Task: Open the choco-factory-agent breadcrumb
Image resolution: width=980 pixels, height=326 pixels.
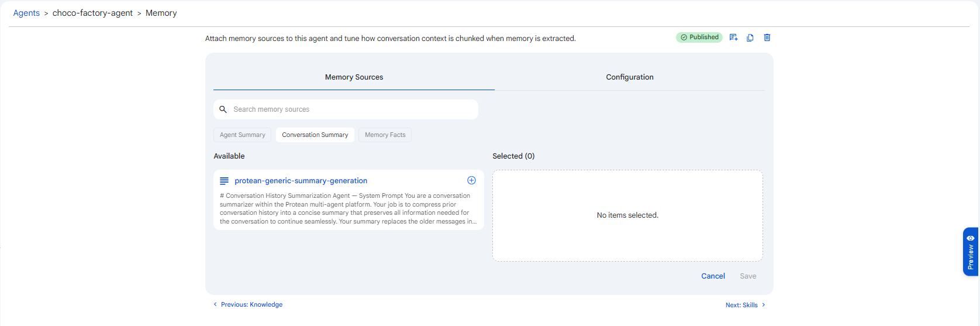Action: point(92,13)
